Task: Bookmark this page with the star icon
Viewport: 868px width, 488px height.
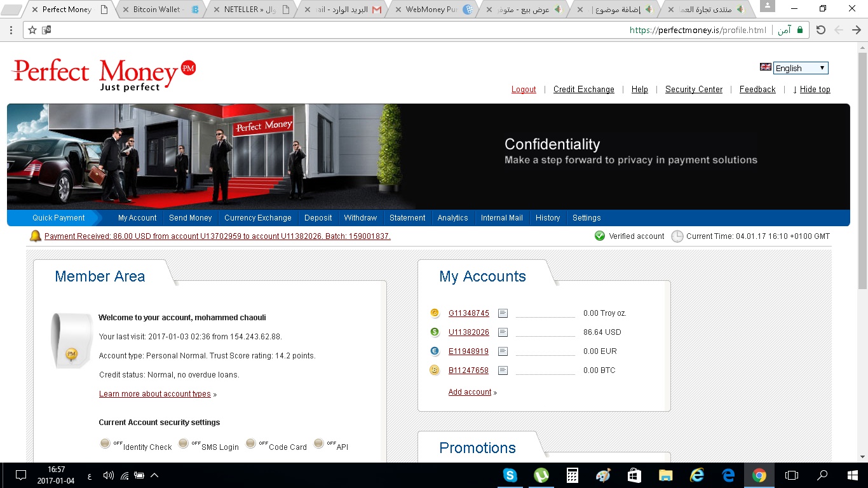Action: 32,30
